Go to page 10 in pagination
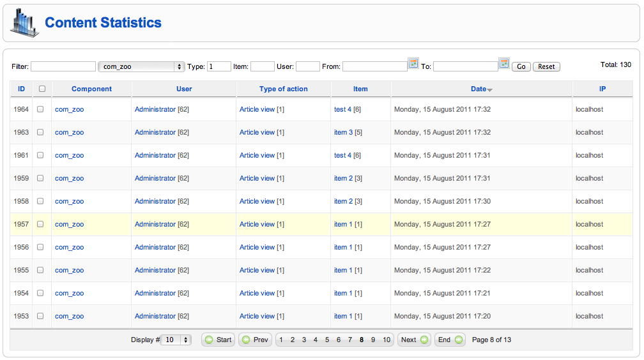The height and width of the screenshot is (360, 644). pyautogui.click(x=387, y=340)
